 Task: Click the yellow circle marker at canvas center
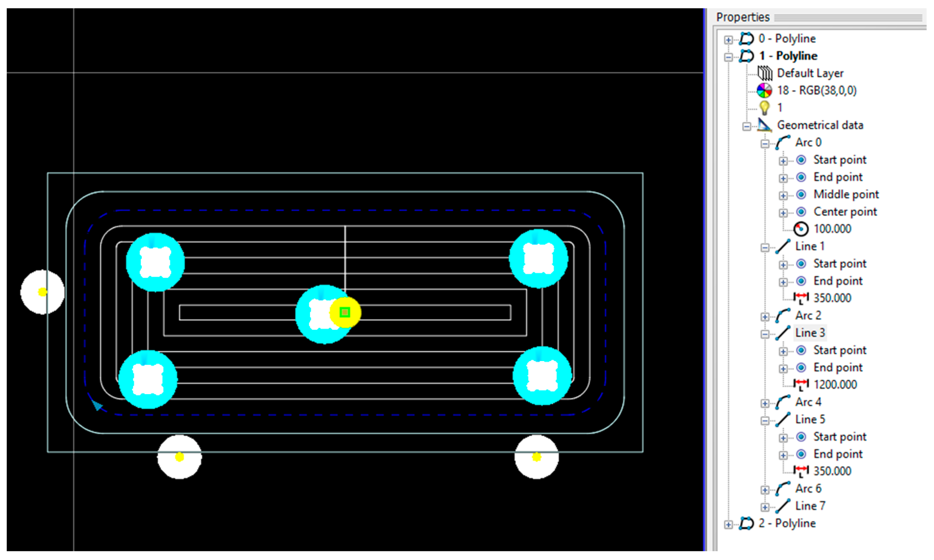(x=345, y=312)
